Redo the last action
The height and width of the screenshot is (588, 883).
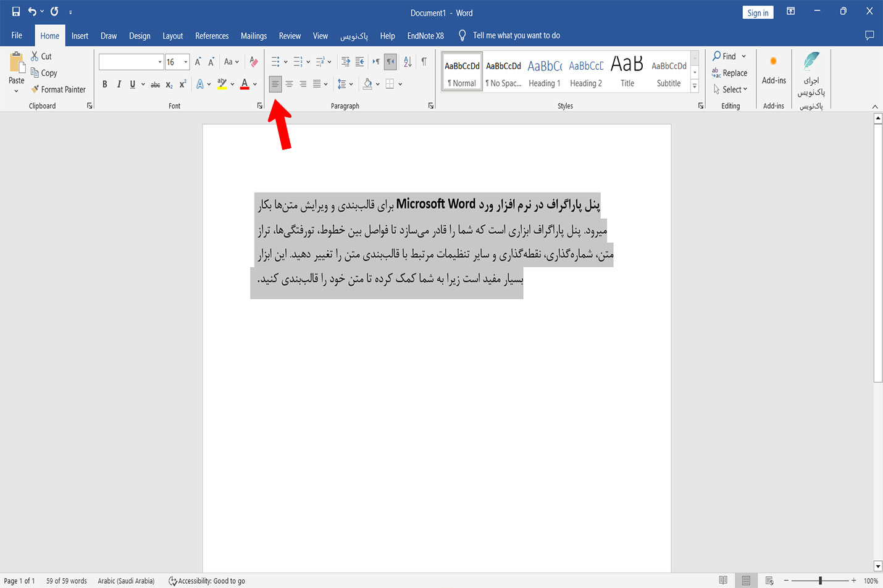click(54, 12)
